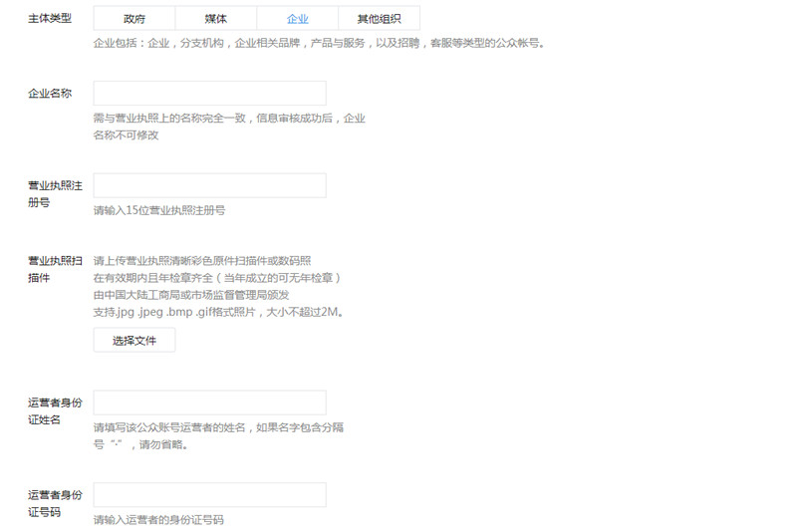Click into the 营业执照注册号 text box
This screenshot has height=532, width=797.
pos(209,185)
